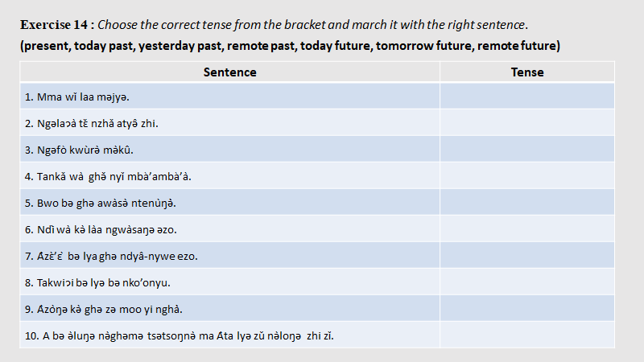Select the Sentence column header
The width and height of the screenshot is (644, 362).
pyautogui.click(x=229, y=72)
